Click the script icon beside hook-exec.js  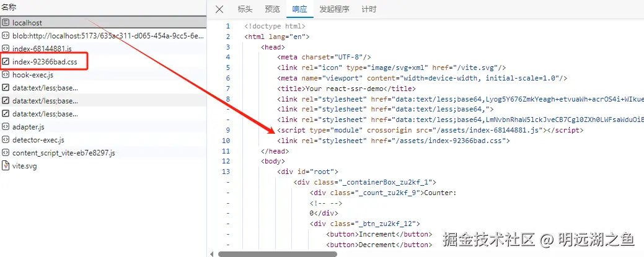[6, 75]
